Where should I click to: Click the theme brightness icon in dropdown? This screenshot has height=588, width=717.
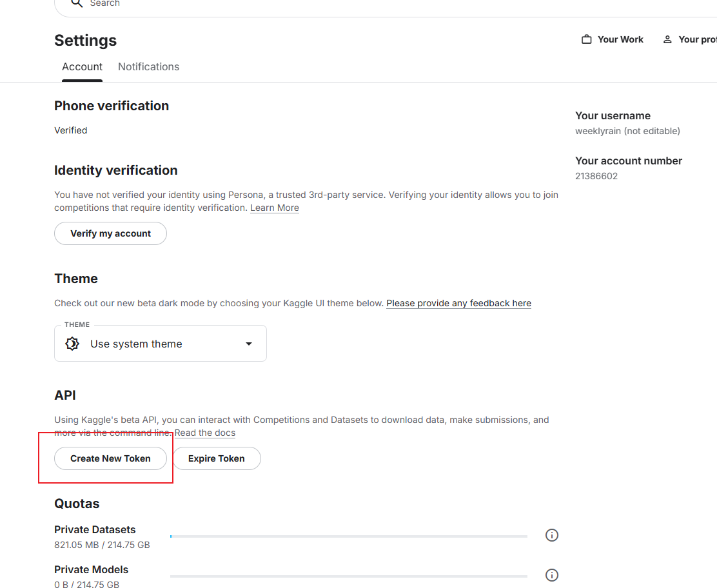72,344
